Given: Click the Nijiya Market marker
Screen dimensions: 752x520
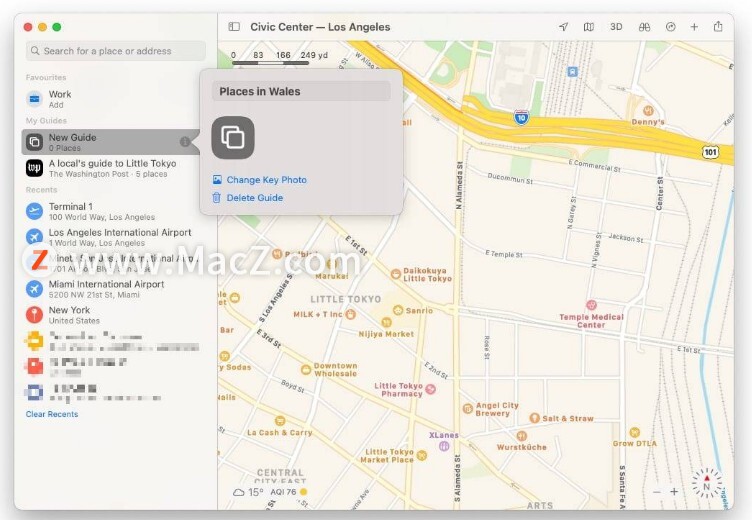Looking at the screenshot, I should coord(386,322).
